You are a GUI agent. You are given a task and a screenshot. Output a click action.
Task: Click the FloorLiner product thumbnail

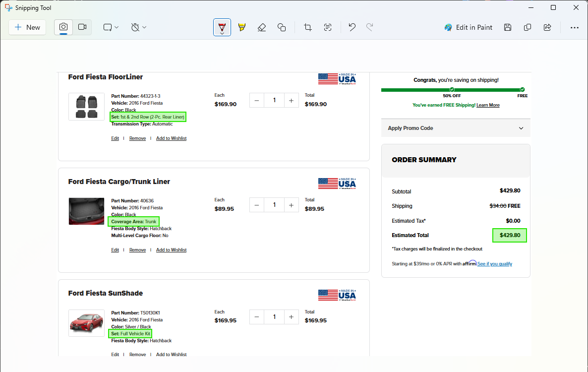[x=87, y=107]
